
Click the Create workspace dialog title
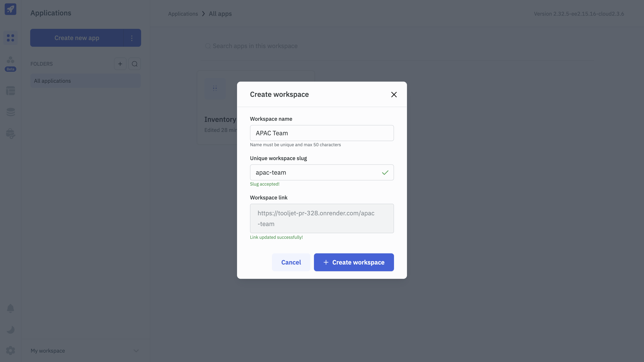pyautogui.click(x=279, y=94)
